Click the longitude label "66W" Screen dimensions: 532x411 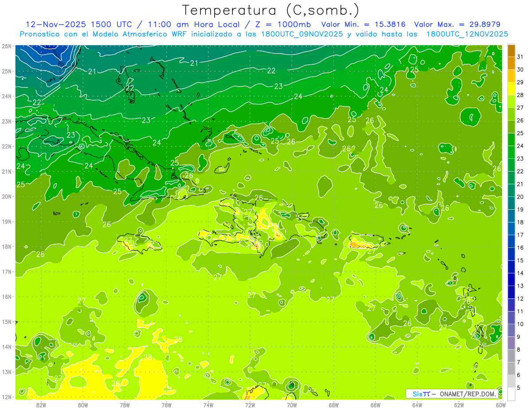click(376, 404)
